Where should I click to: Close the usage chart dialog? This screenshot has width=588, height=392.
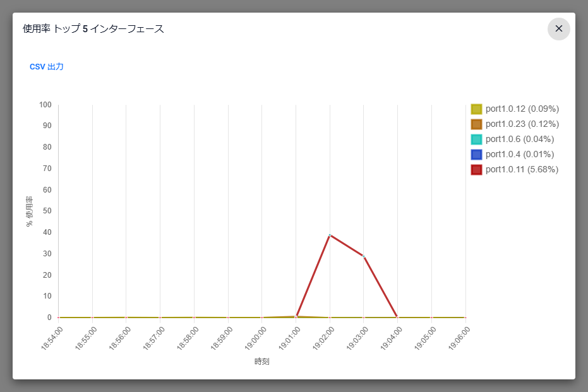pos(558,29)
